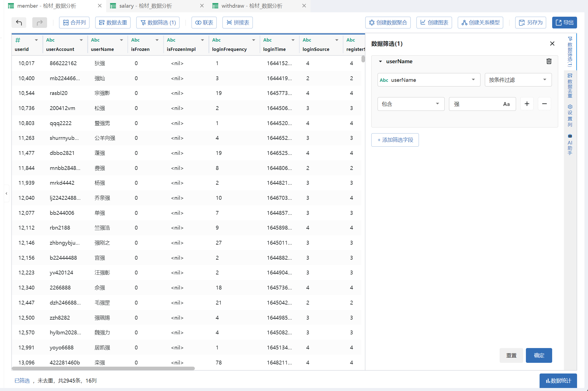Click 添加筛选字段 to add a filter field
The image size is (588, 391).
point(395,140)
